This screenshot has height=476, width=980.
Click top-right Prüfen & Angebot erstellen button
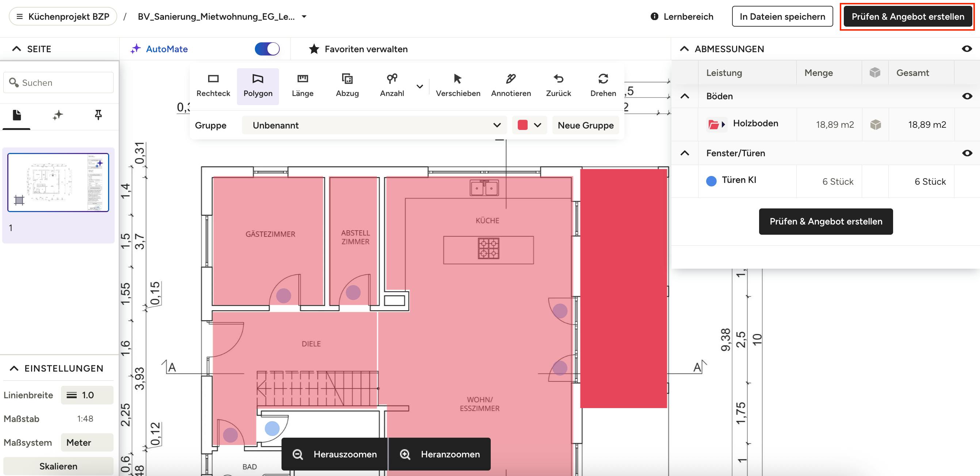click(908, 16)
